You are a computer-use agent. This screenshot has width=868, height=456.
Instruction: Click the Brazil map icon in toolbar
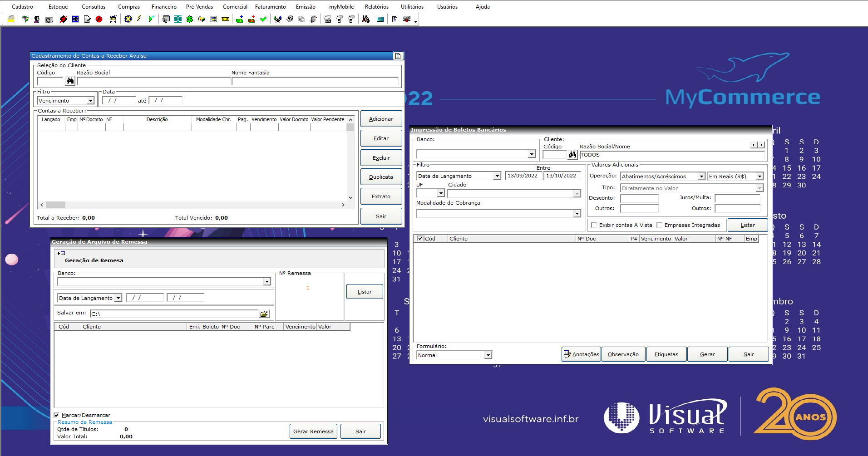(25, 19)
